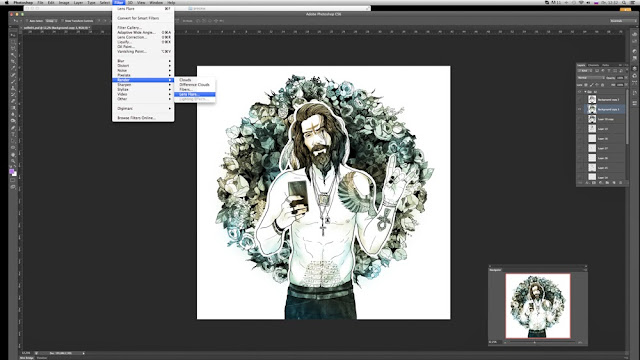Toggle visibility of the layer group
Viewport: 640px width, 360px height.
pyautogui.click(x=580, y=91)
